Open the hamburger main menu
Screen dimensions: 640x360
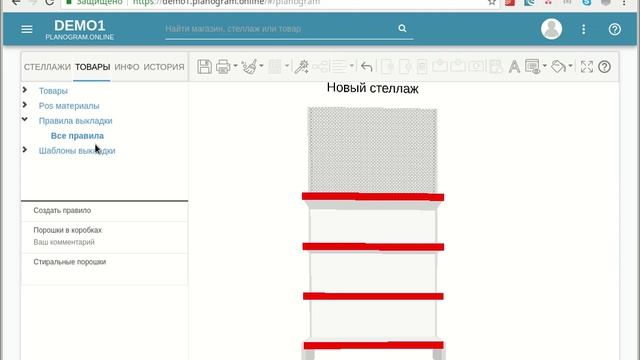click(x=27, y=29)
